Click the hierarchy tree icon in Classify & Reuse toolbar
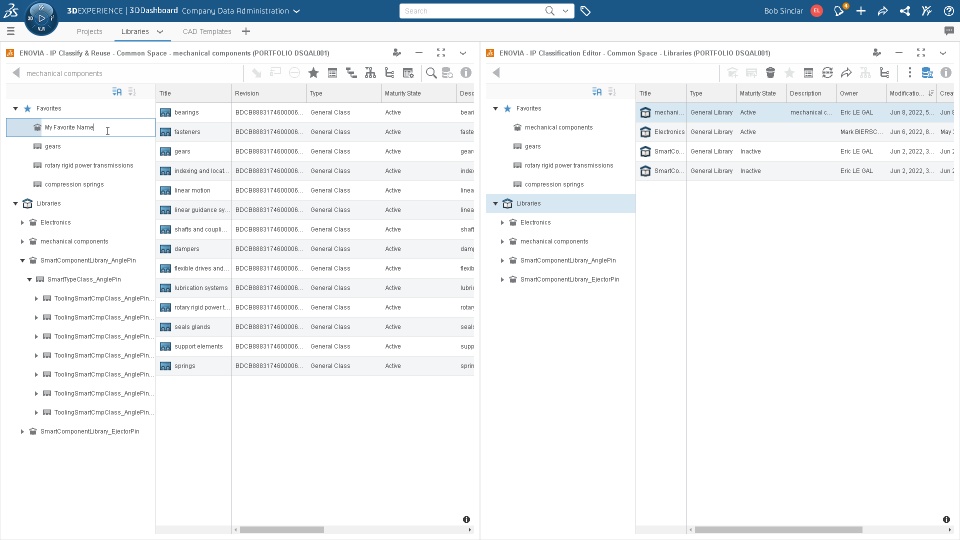Viewport: 960px width, 540px height. [370, 73]
